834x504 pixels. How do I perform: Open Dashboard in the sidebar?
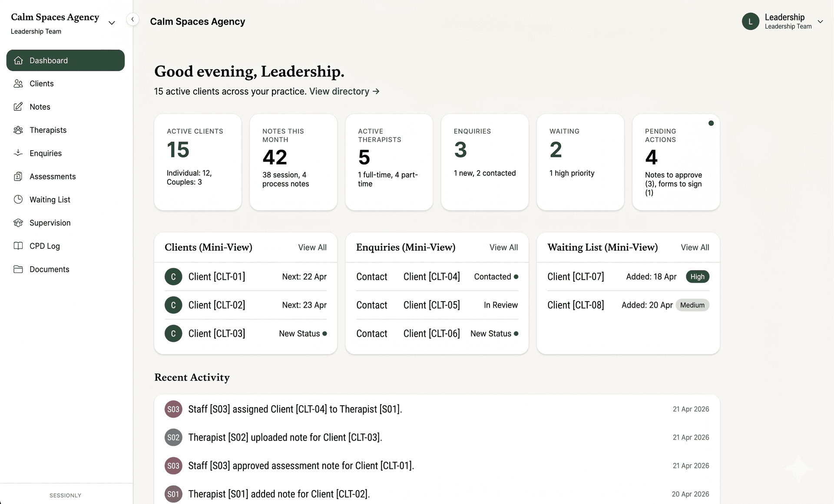pos(66,60)
